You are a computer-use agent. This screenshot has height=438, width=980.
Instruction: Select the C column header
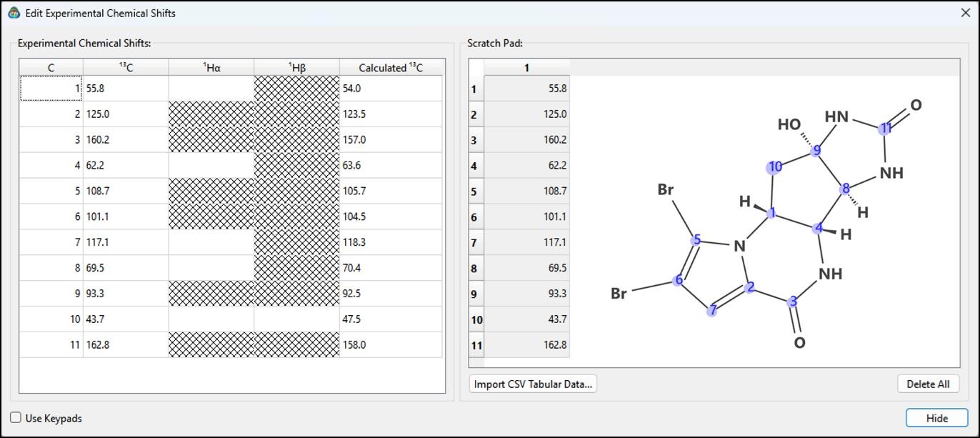tap(51, 68)
